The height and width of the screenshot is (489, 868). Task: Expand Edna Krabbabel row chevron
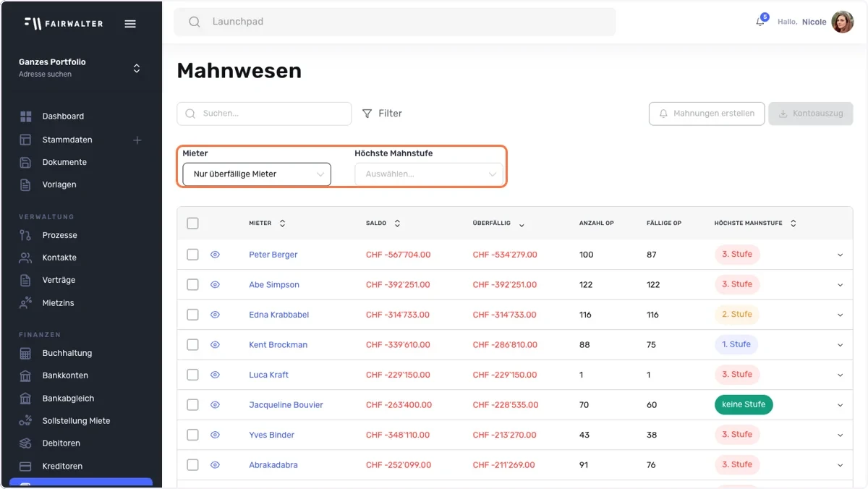(x=840, y=315)
